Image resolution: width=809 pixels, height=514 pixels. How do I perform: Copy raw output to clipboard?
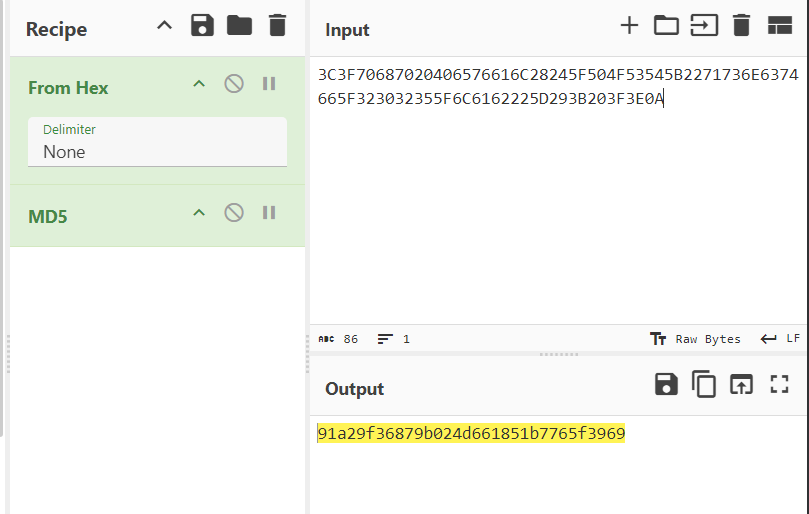(x=704, y=384)
